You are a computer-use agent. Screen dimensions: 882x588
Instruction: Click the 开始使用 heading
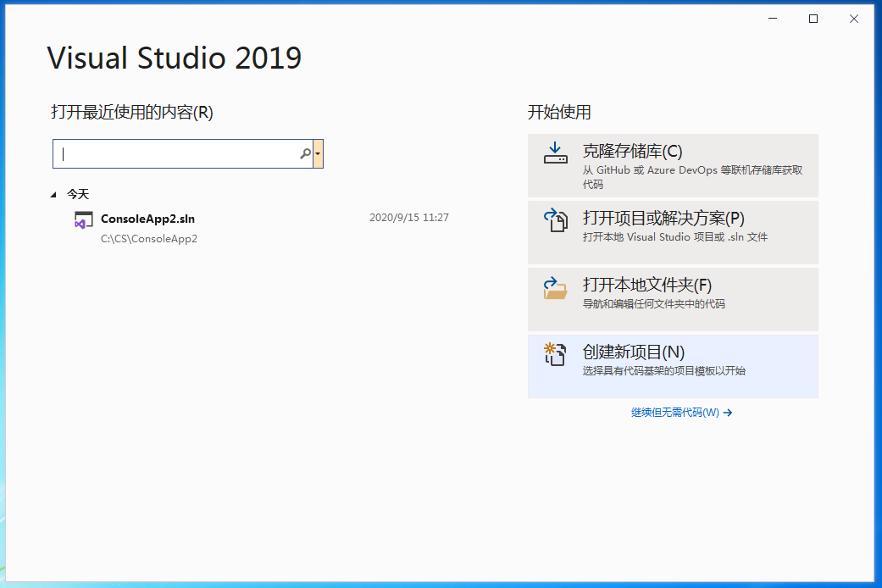tap(559, 112)
